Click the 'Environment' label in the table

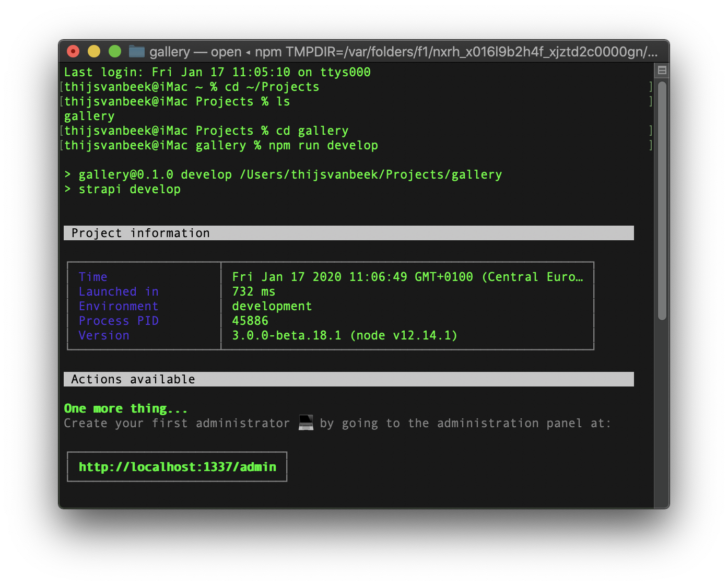(x=119, y=306)
